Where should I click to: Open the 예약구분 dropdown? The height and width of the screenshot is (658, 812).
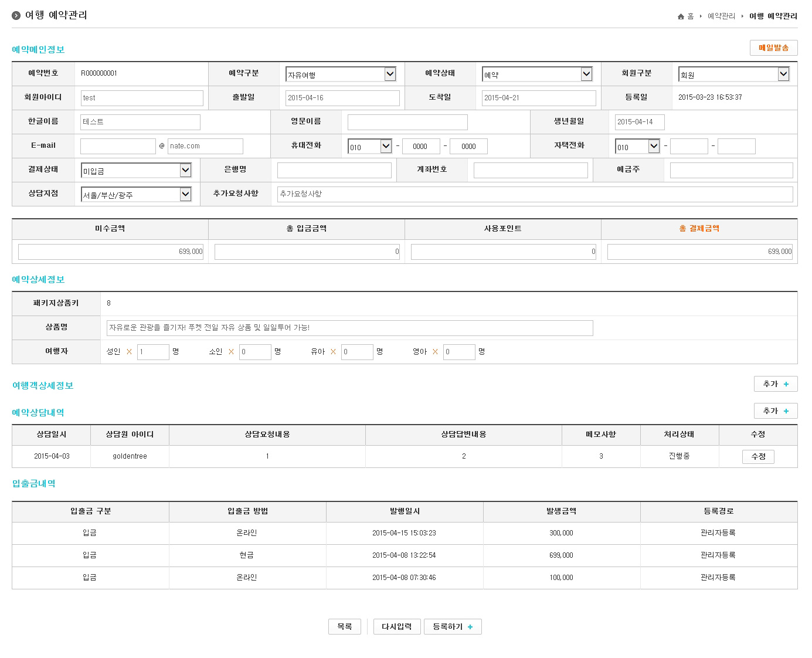pyautogui.click(x=341, y=74)
